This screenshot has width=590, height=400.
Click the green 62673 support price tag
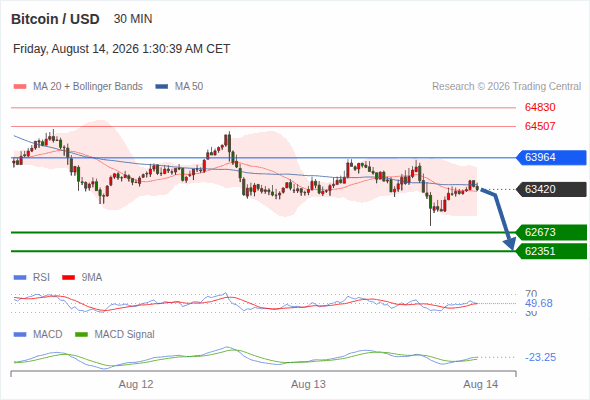551,233
